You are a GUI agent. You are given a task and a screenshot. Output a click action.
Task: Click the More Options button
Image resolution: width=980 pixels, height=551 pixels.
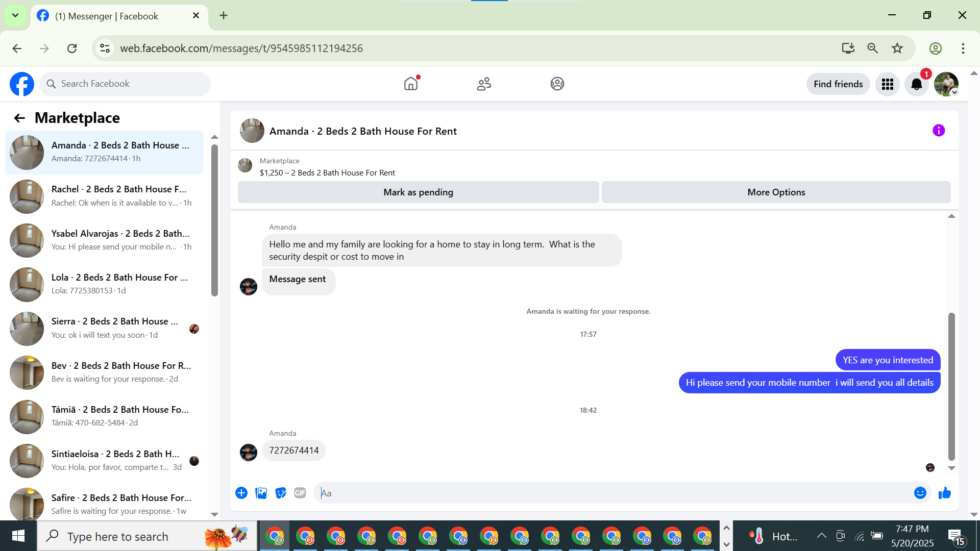pyautogui.click(x=776, y=192)
